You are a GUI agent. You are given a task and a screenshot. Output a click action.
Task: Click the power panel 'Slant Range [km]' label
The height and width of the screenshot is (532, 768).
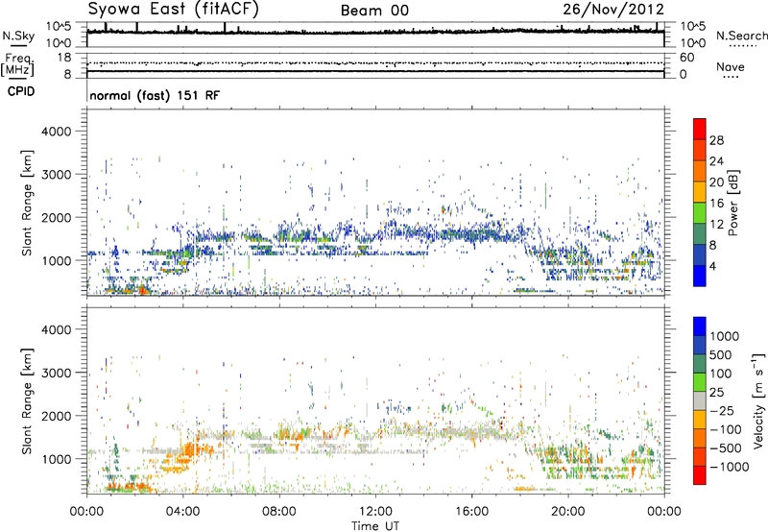click(x=27, y=203)
